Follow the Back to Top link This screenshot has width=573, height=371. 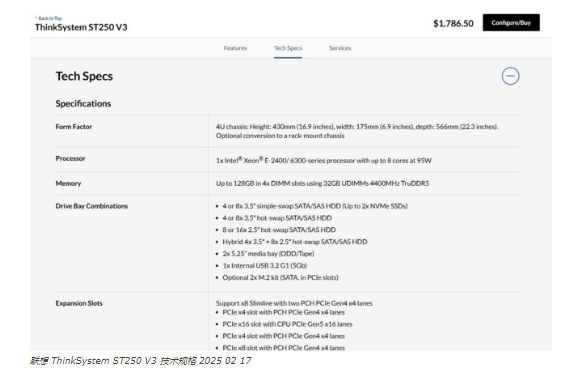(x=49, y=18)
